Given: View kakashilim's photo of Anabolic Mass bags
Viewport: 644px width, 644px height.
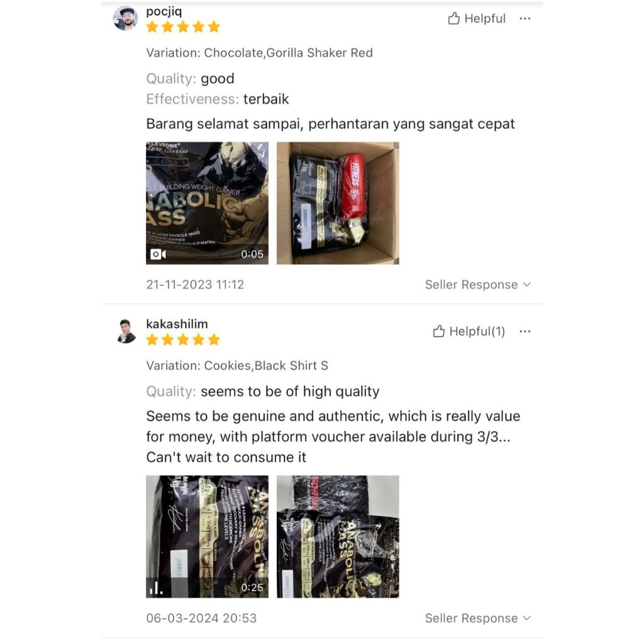Looking at the screenshot, I should 338,536.
